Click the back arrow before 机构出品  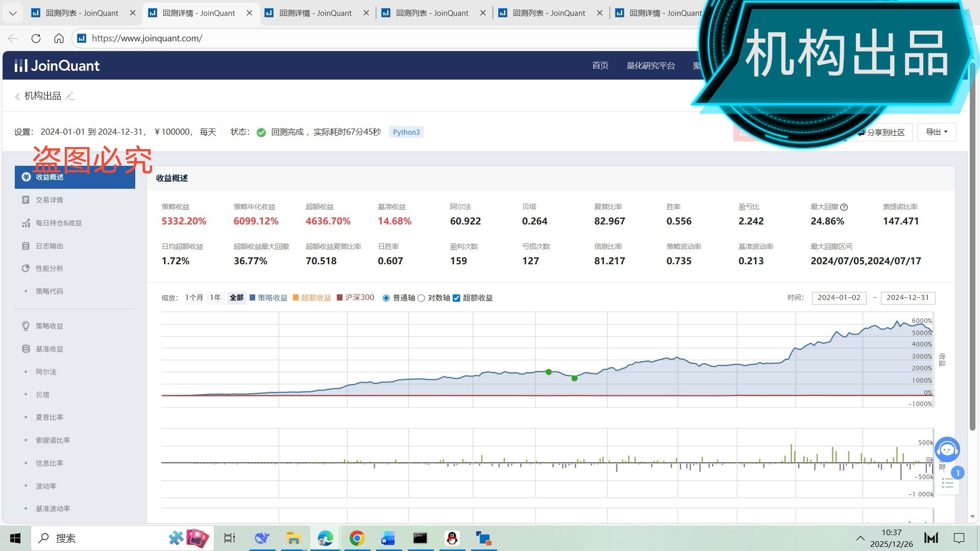17,96
